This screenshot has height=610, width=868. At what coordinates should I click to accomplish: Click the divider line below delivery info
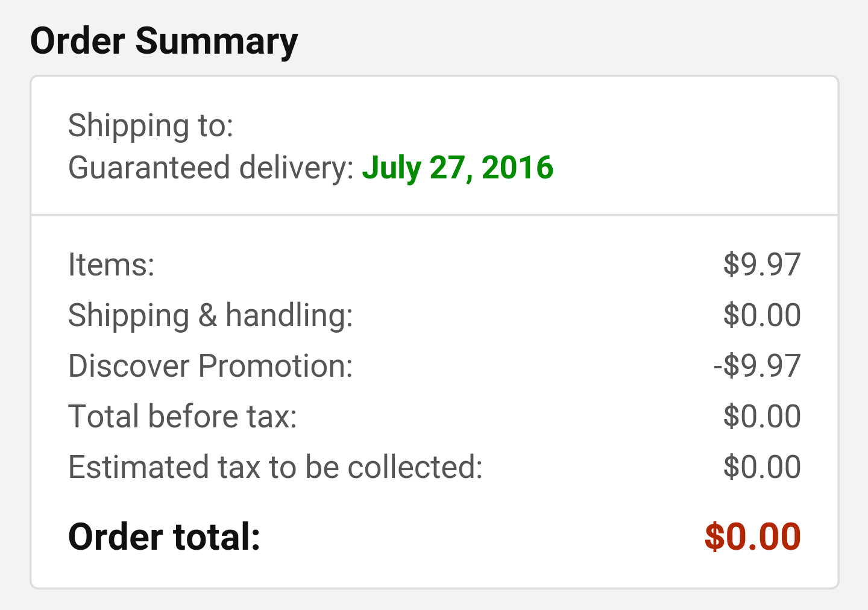point(434,215)
